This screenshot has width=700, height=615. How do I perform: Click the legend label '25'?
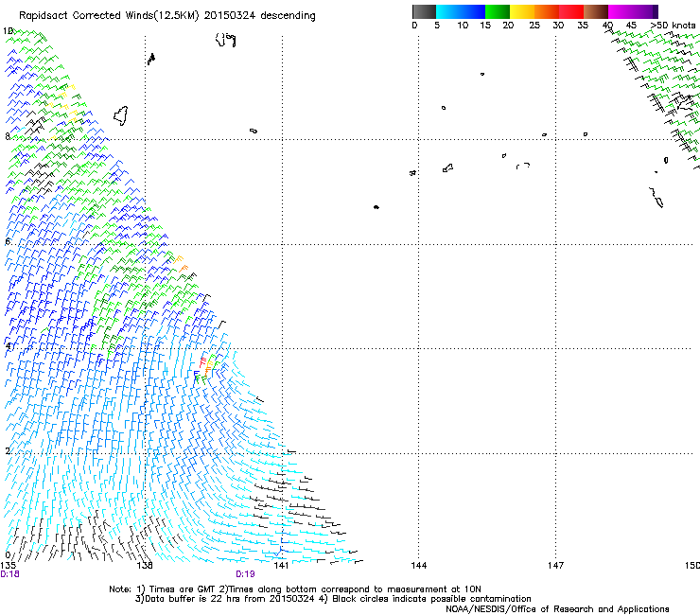click(x=534, y=25)
